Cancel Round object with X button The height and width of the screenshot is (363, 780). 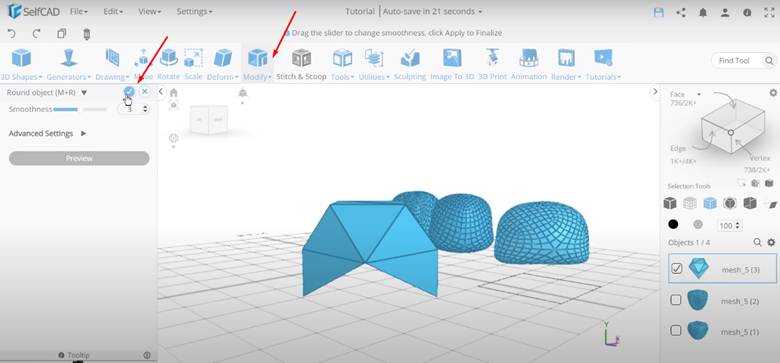144,91
